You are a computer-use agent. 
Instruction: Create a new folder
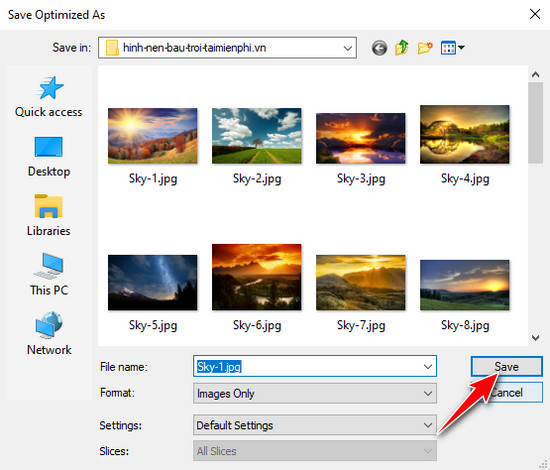(425, 48)
